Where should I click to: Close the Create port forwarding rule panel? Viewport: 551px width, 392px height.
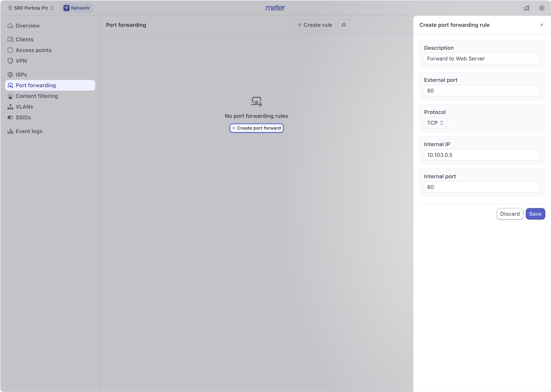coord(542,25)
